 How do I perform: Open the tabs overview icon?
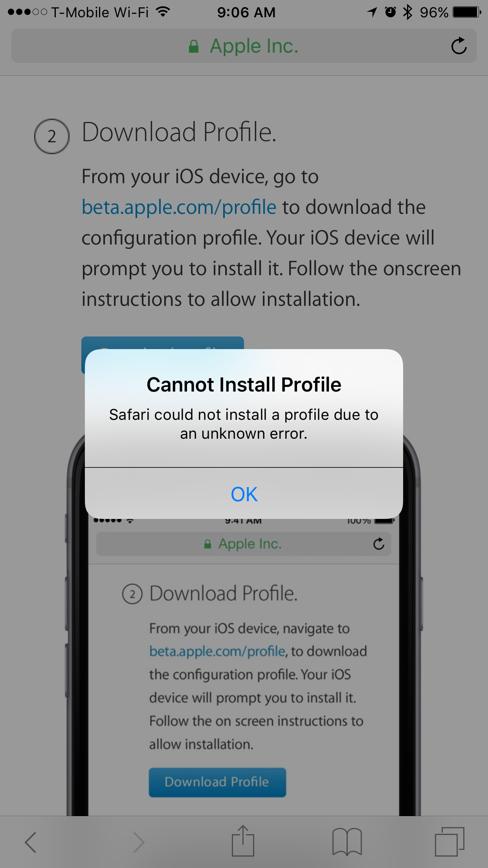(449, 842)
